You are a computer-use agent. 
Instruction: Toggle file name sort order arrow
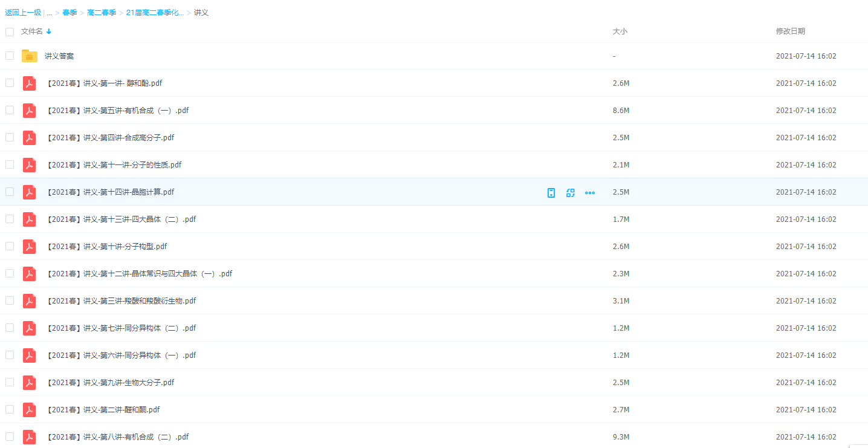click(49, 31)
